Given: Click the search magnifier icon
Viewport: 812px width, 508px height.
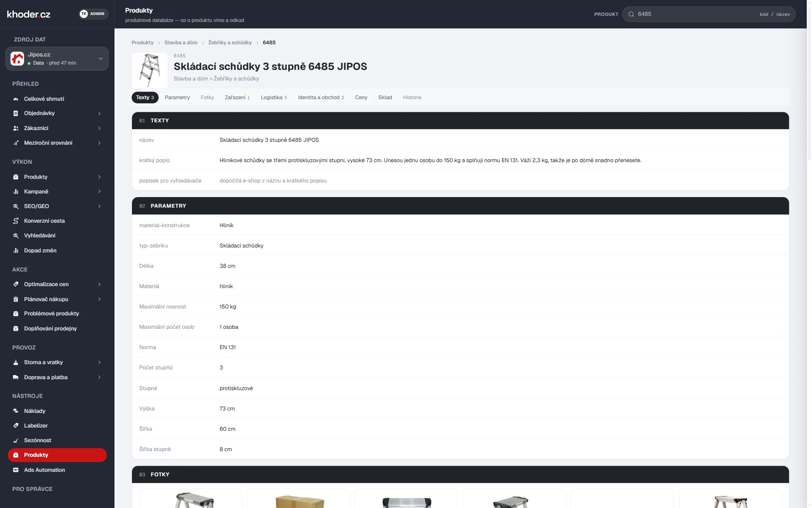Looking at the screenshot, I should click(x=631, y=14).
